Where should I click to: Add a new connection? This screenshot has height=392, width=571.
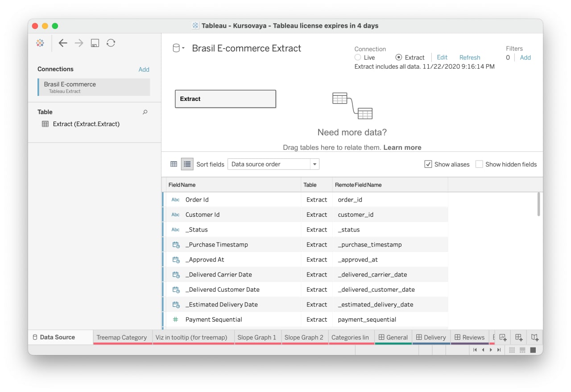click(144, 70)
